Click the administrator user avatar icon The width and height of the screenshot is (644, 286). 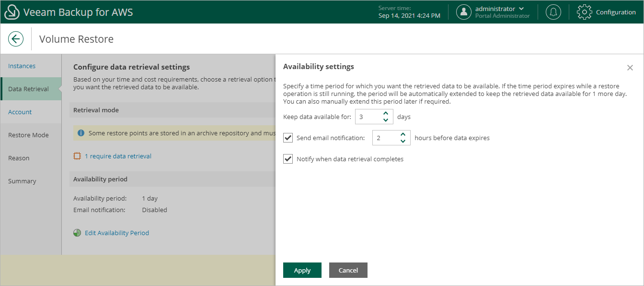click(x=463, y=12)
